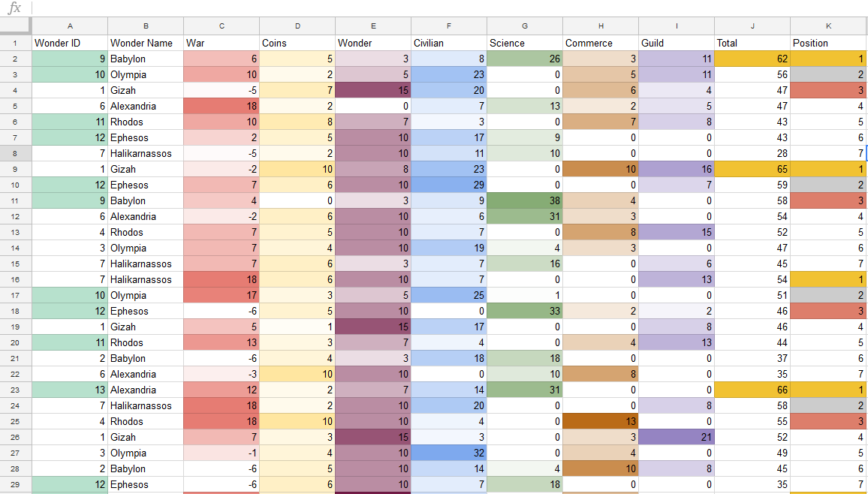Select the Total cell showing 66
The width and height of the screenshot is (868, 494).
point(752,390)
